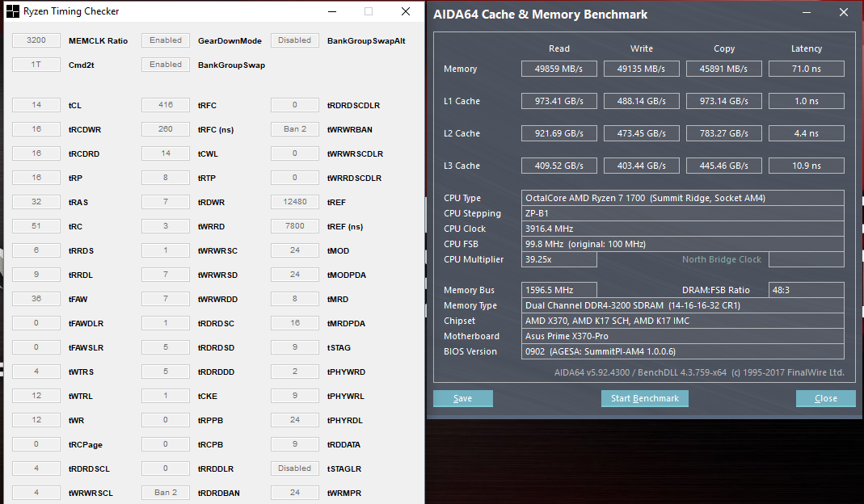Click the tMOD value box
864x504 pixels.
[x=295, y=250]
